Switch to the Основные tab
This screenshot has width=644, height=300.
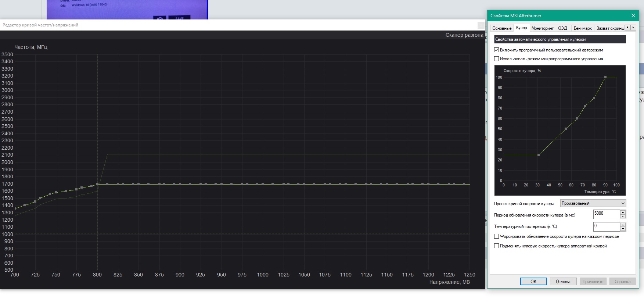pyautogui.click(x=502, y=28)
